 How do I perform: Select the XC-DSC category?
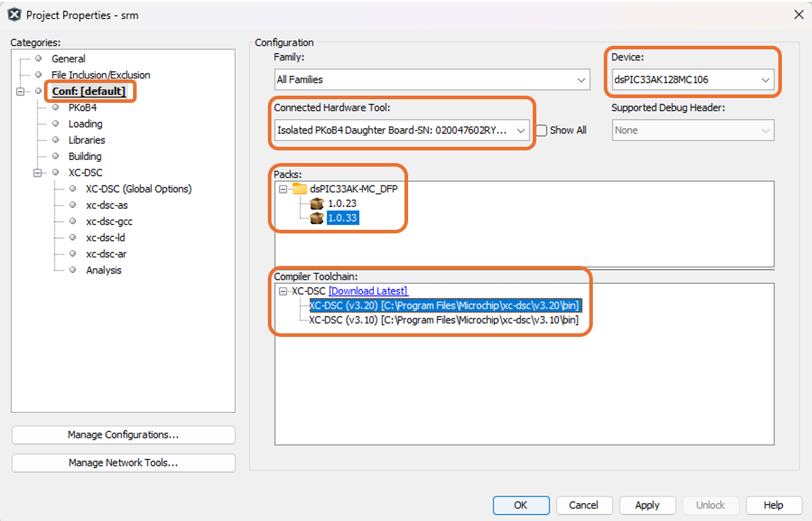click(85, 173)
